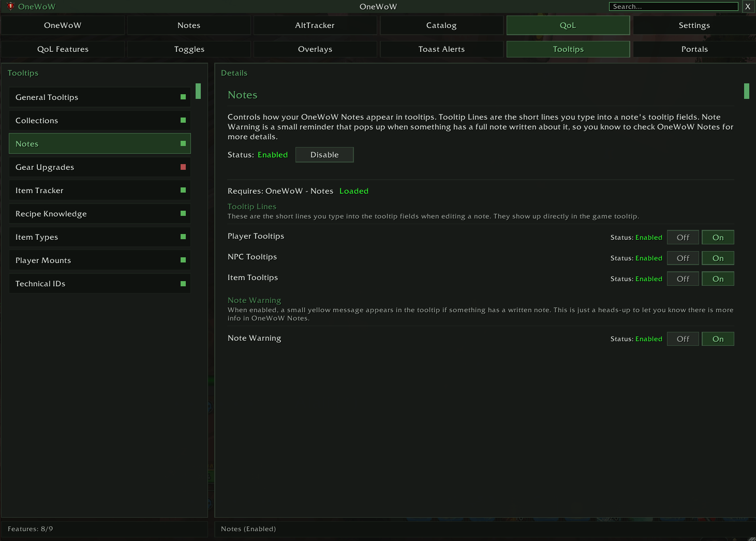Select Player Mounts in the list

pos(100,260)
